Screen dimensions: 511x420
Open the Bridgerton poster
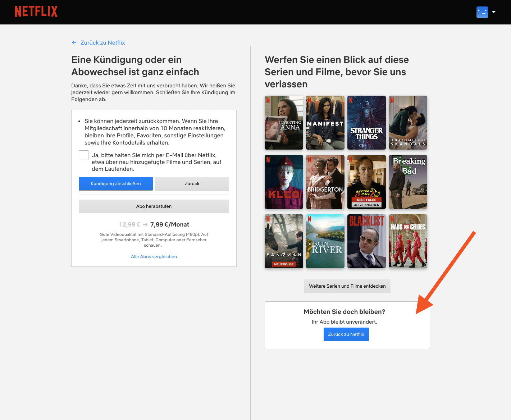click(325, 182)
